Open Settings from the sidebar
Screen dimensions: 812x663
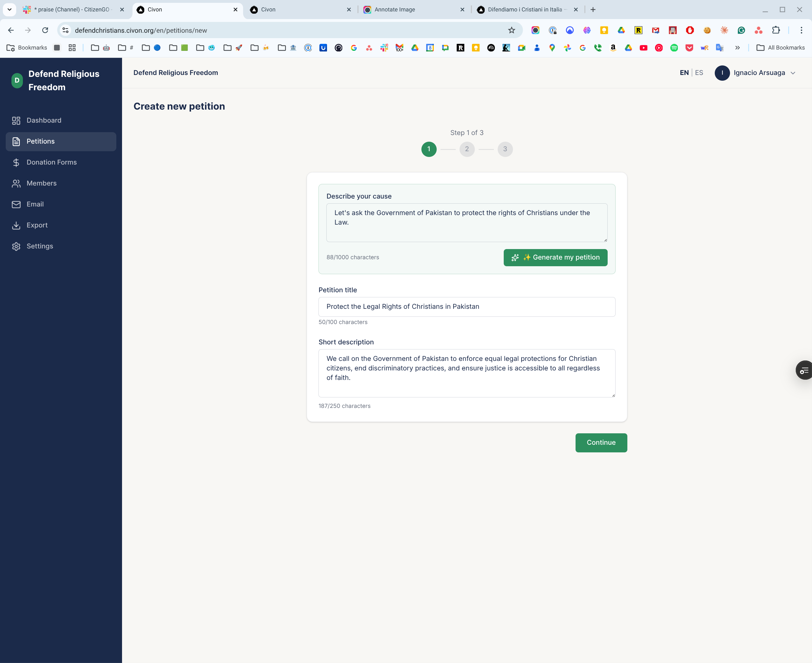point(39,246)
